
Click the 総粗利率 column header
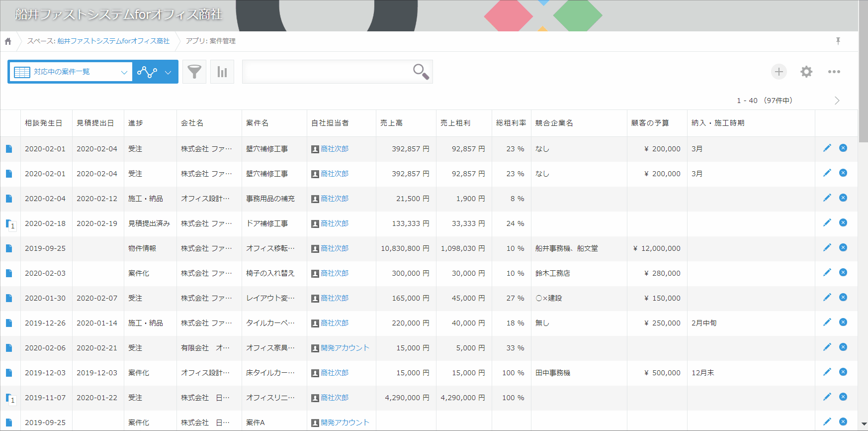511,123
